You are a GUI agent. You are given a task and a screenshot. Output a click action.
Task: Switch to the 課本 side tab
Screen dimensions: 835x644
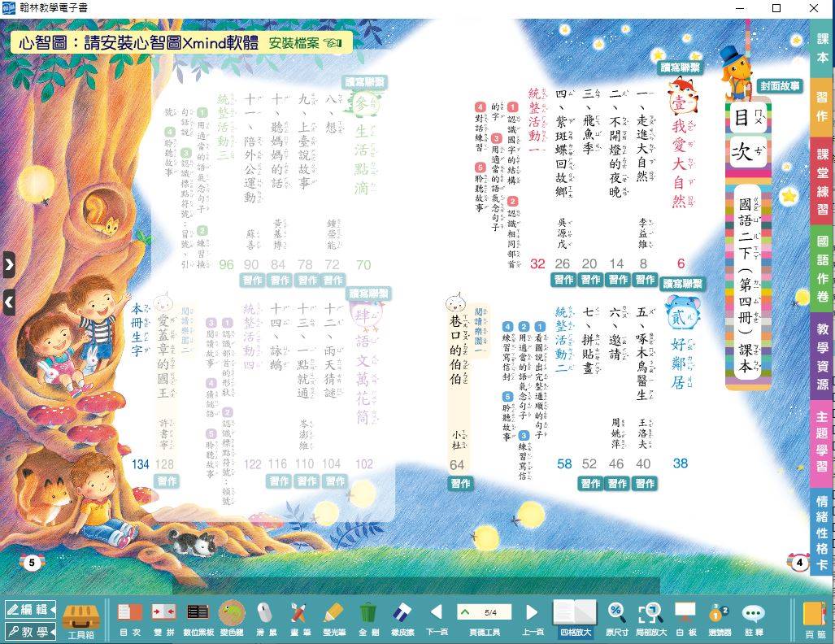pyautogui.click(x=823, y=48)
